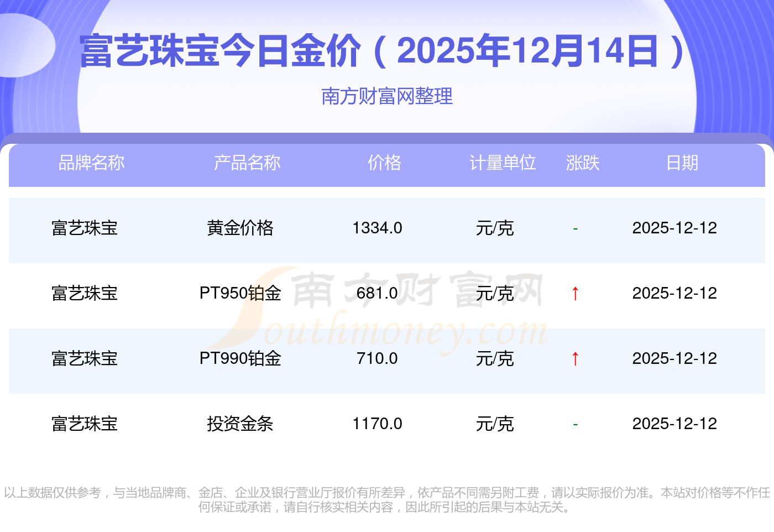Click the price 1334.0
The height and width of the screenshot is (532, 774).
click(378, 228)
